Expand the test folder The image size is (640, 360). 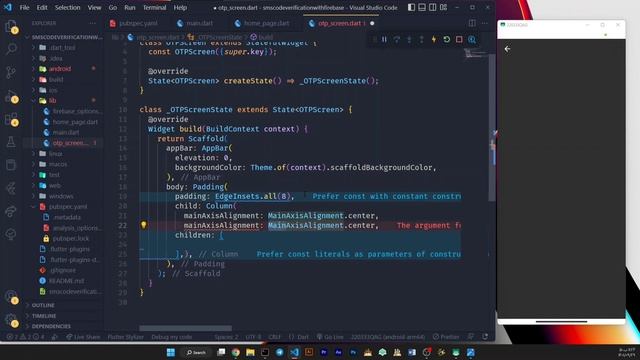[x=54, y=175]
